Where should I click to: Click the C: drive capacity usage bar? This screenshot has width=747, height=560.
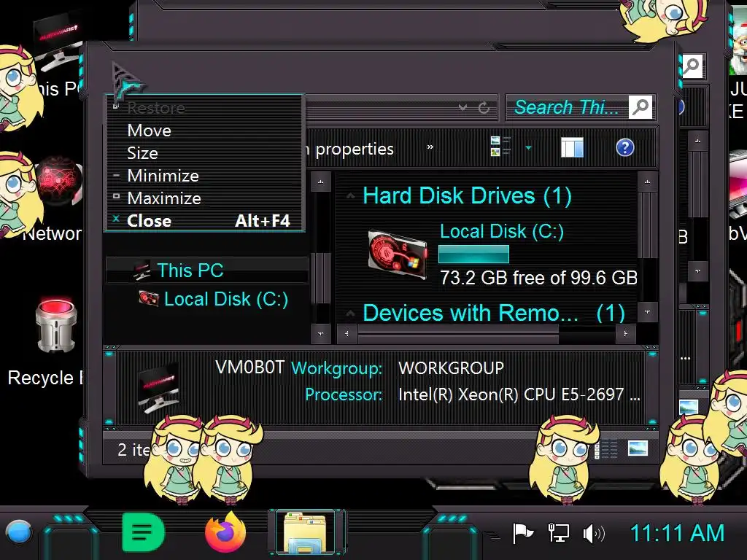(473, 254)
